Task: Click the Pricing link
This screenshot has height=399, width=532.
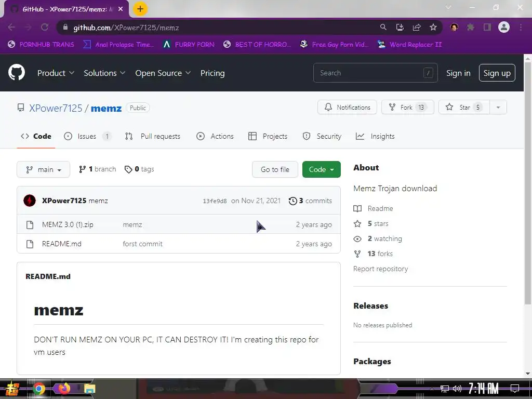Action: 212,73
